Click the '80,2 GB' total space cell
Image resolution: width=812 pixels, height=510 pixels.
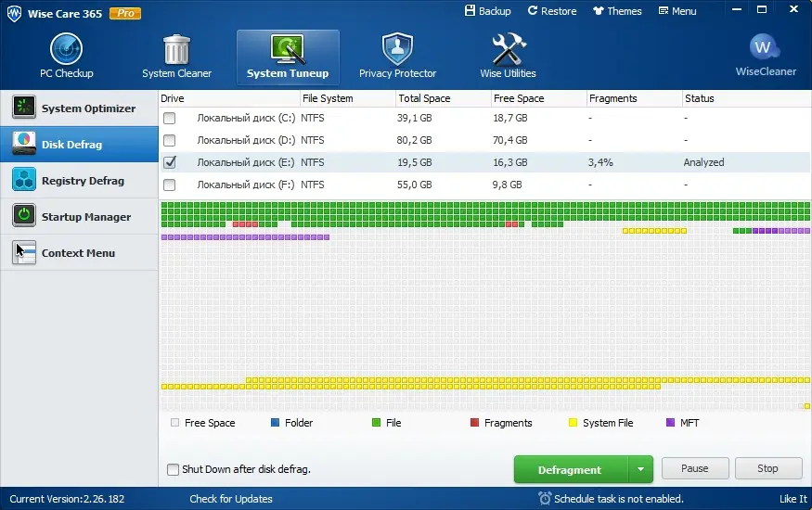[414, 140]
